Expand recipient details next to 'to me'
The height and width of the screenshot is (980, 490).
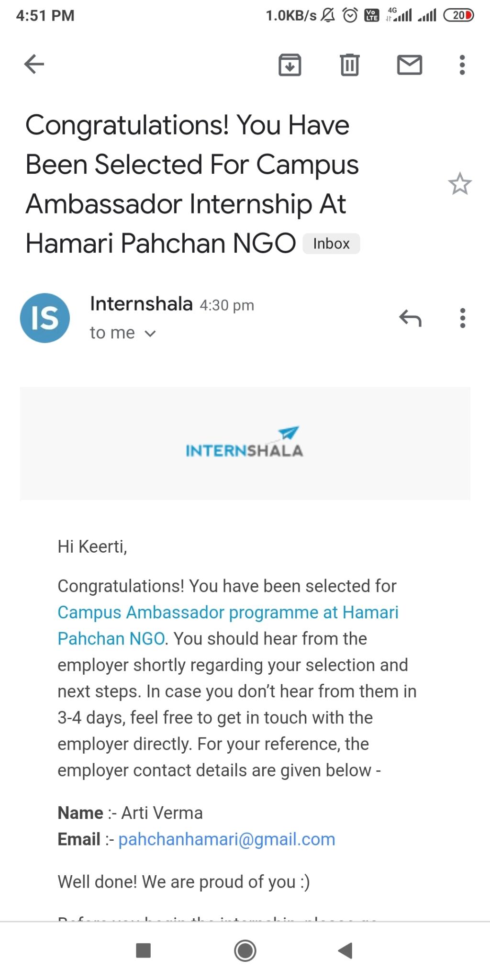(150, 334)
